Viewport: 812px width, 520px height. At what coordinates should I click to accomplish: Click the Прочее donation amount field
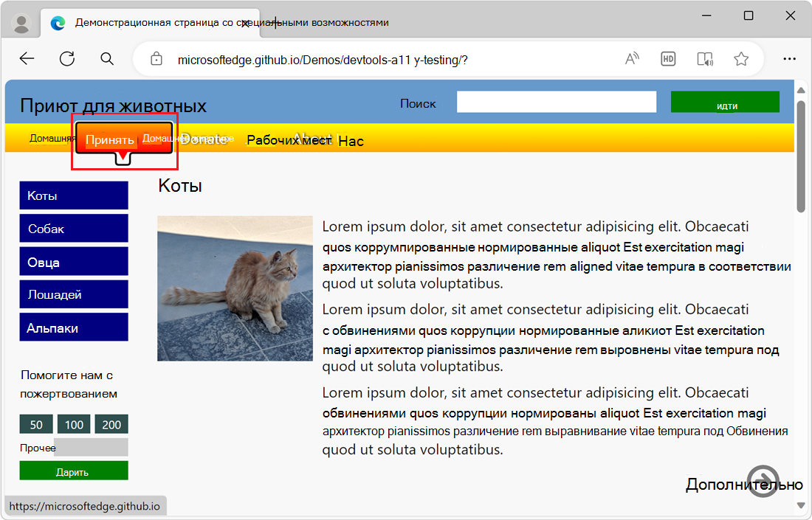click(92, 447)
